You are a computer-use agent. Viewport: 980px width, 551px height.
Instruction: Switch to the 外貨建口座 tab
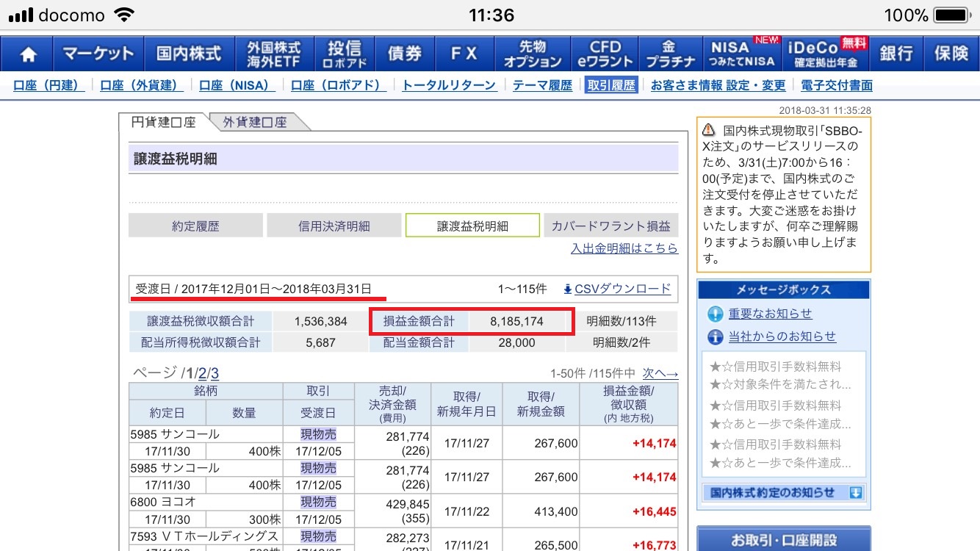pyautogui.click(x=255, y=123)
